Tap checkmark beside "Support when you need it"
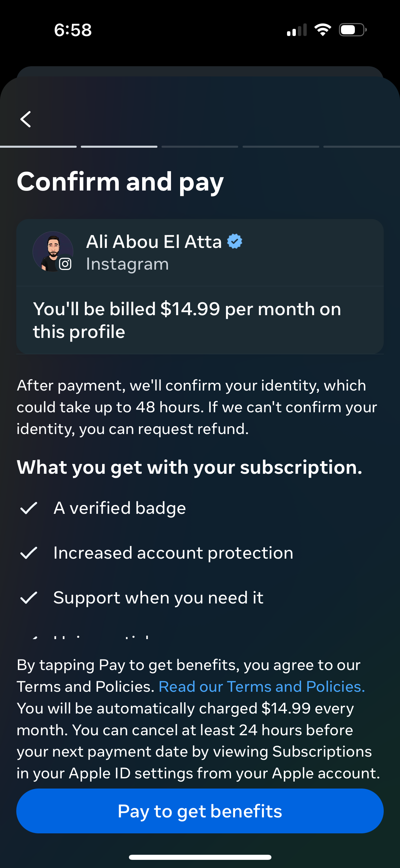This screenshot has height=868, width=400. pos(29,598)
